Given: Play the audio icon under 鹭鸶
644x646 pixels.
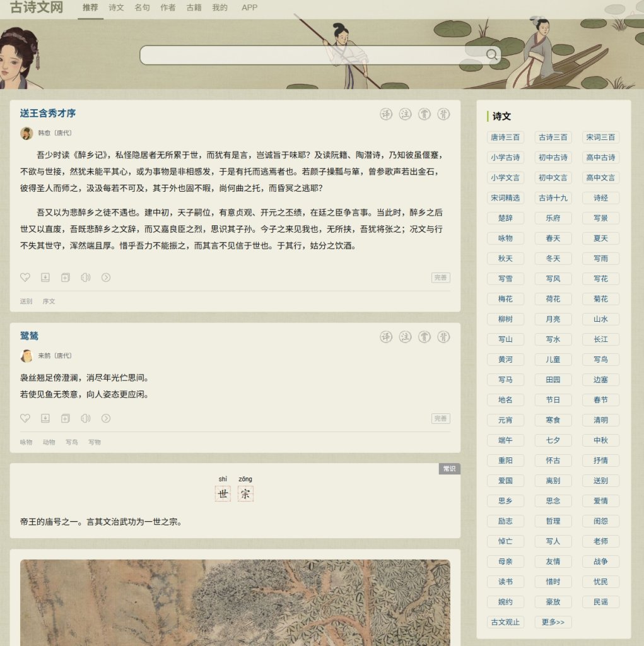Looking at the screenshot, I should coord(86,418).
